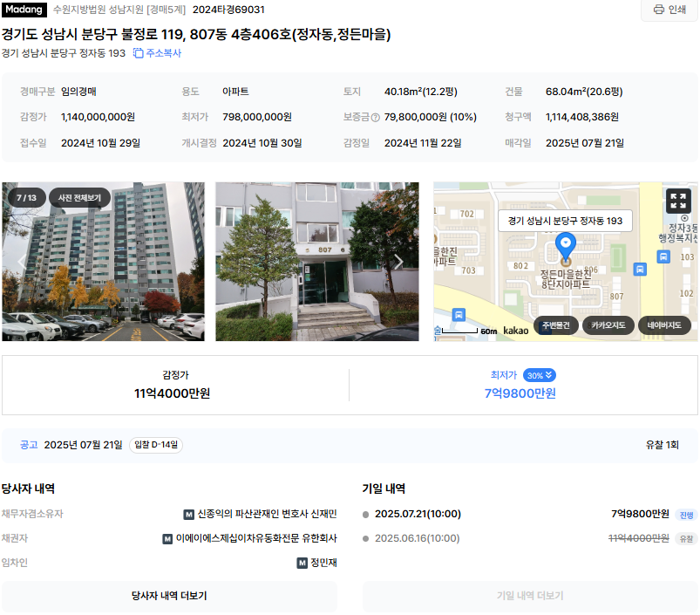
Task: Click the 7 / 13 photo counter
Action: [26, 198]
